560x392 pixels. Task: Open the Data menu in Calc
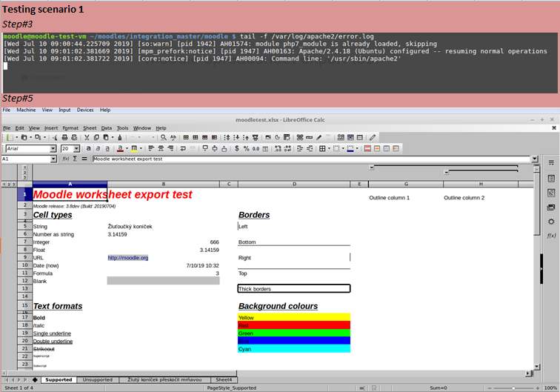[107, 128]
